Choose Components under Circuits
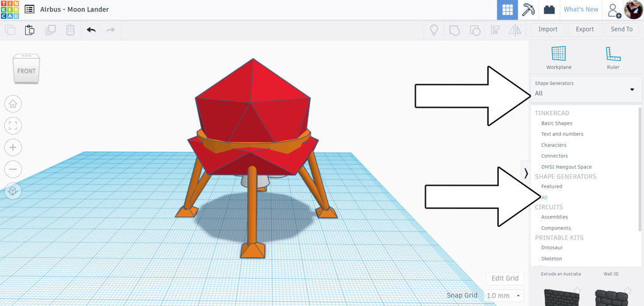The height and width of the screenshot is (306, 644). click(x=556, y=228)
